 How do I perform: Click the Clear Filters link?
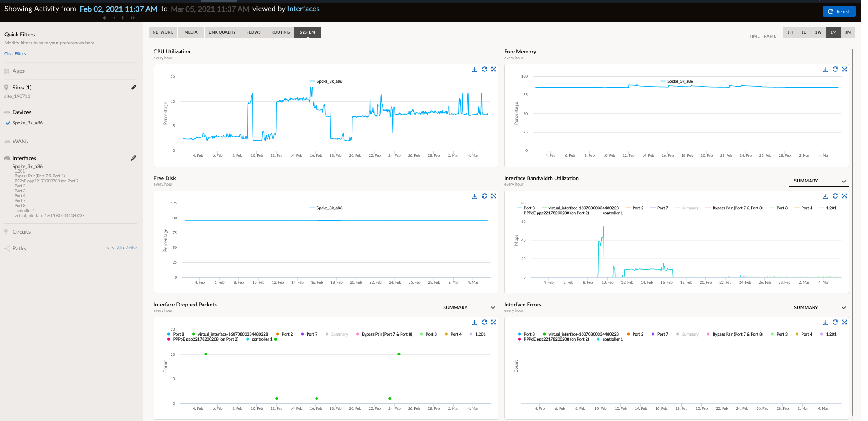click(15, 54)
